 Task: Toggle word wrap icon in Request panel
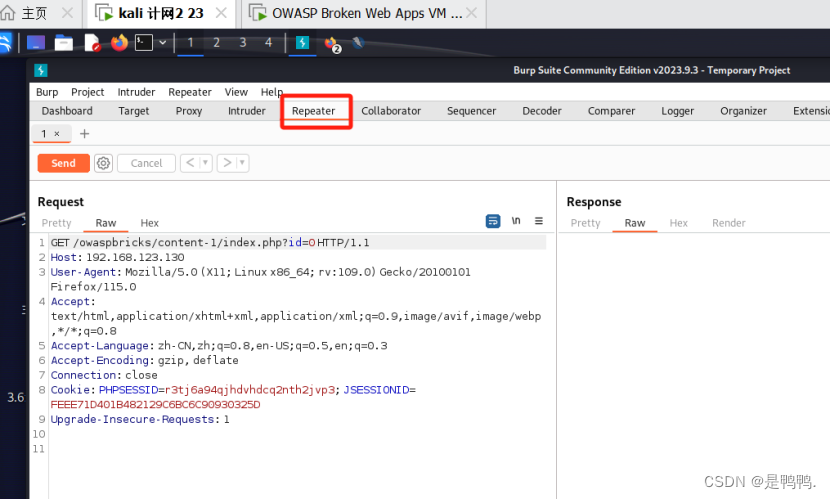[x=493, y=221]
